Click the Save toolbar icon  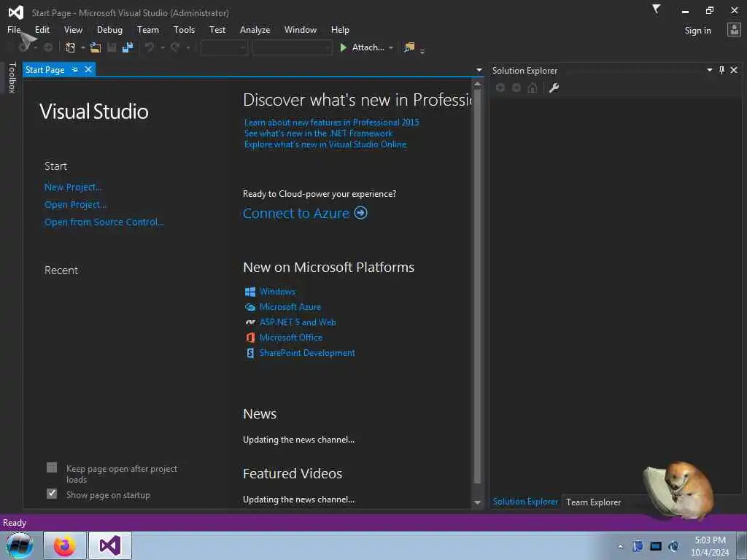tap(112, 47)
